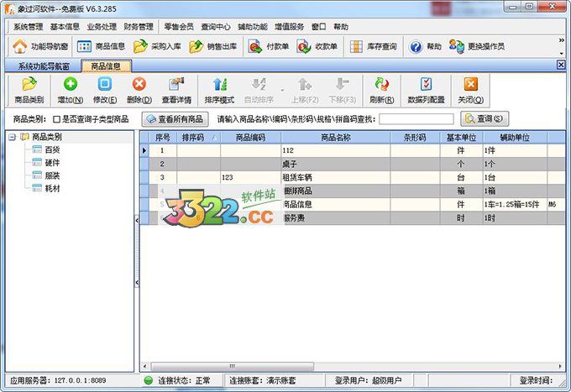Select the 服装 category in tree
The height and width of the screenshot is (392, 571).
(x=52, y=175)
